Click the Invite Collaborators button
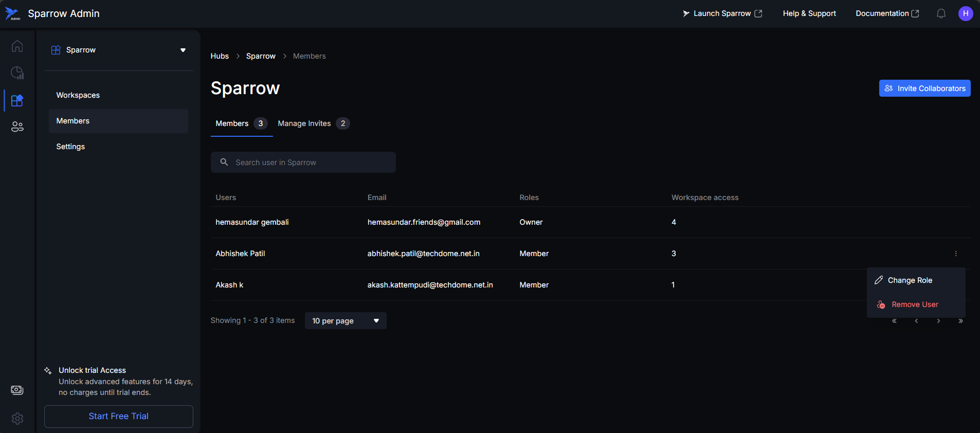980x433 pixels. tap(924, 88)
